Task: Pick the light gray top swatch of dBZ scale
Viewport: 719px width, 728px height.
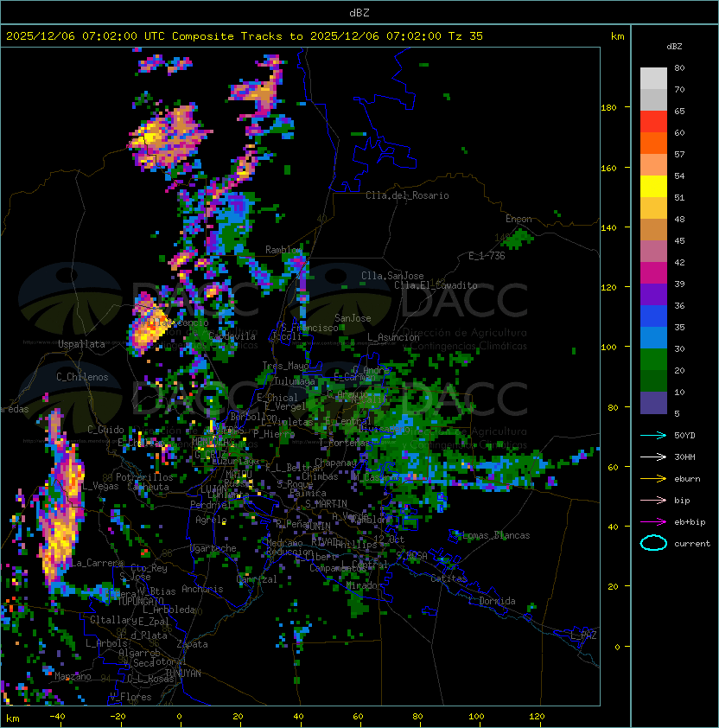Action: click(x=653, y=79)
